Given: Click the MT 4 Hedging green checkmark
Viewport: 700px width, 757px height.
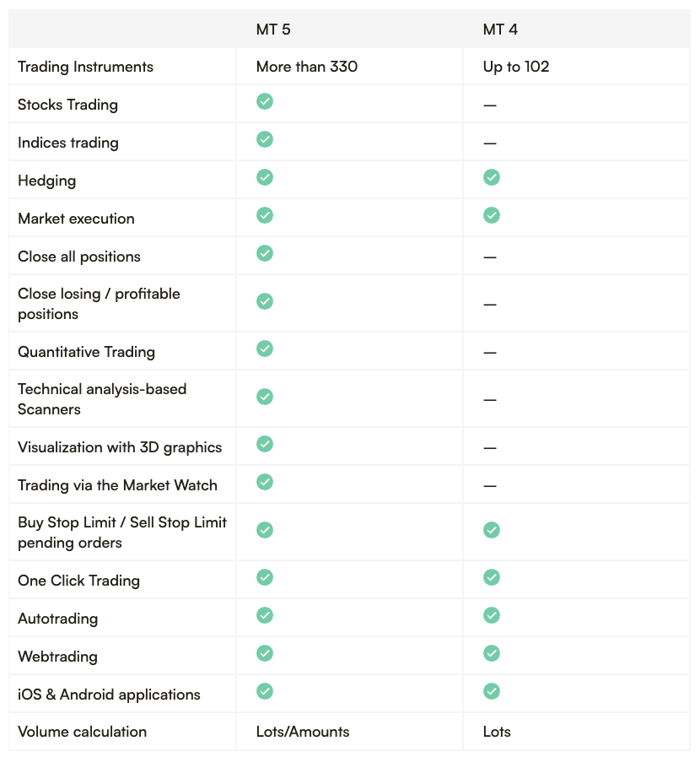Looking at the screenshot, I should (492, 177).
